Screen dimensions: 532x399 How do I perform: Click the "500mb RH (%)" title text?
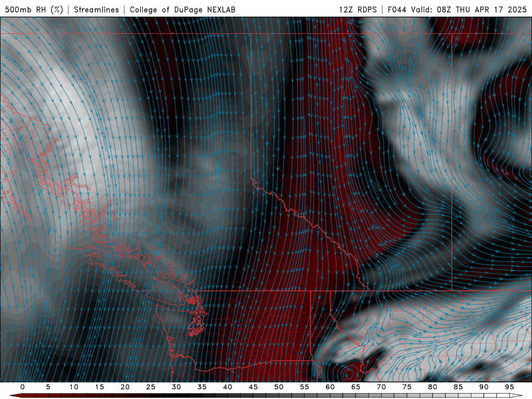click(x=34, y=9)
